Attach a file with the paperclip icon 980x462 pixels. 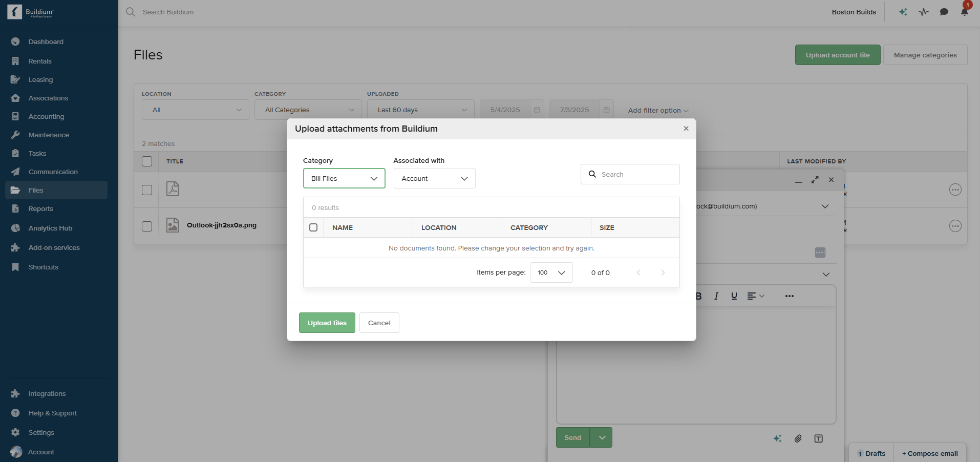coord(797,438)
